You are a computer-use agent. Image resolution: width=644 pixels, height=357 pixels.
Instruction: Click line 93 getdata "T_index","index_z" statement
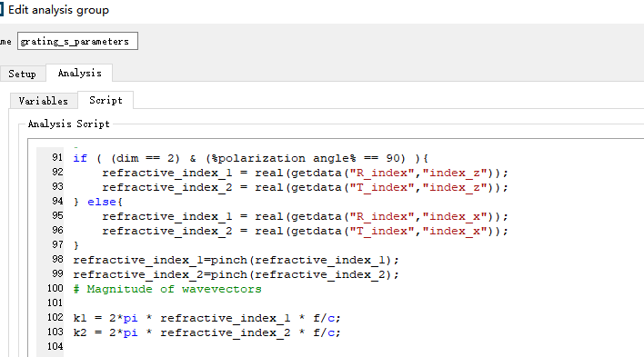(x=305, y=187)
